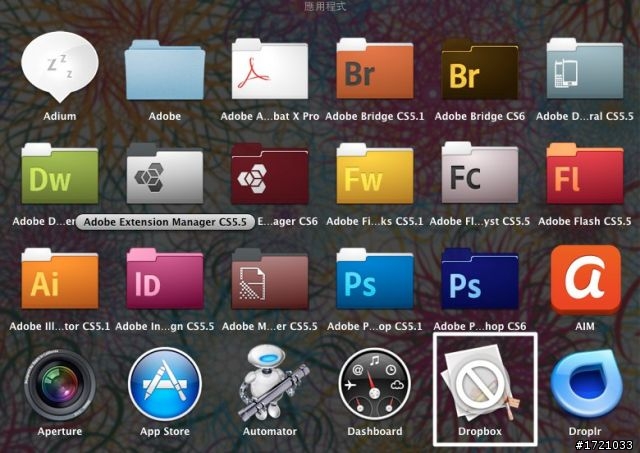
Task: Click the 'Adobe D...ral CS5.5' label
Action: point(584,116)
